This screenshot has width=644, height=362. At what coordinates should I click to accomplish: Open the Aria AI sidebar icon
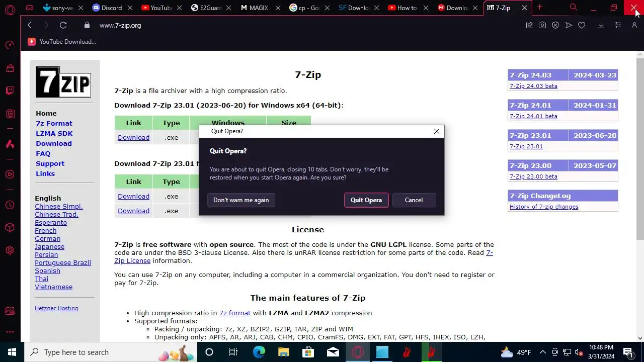[10, 144]
